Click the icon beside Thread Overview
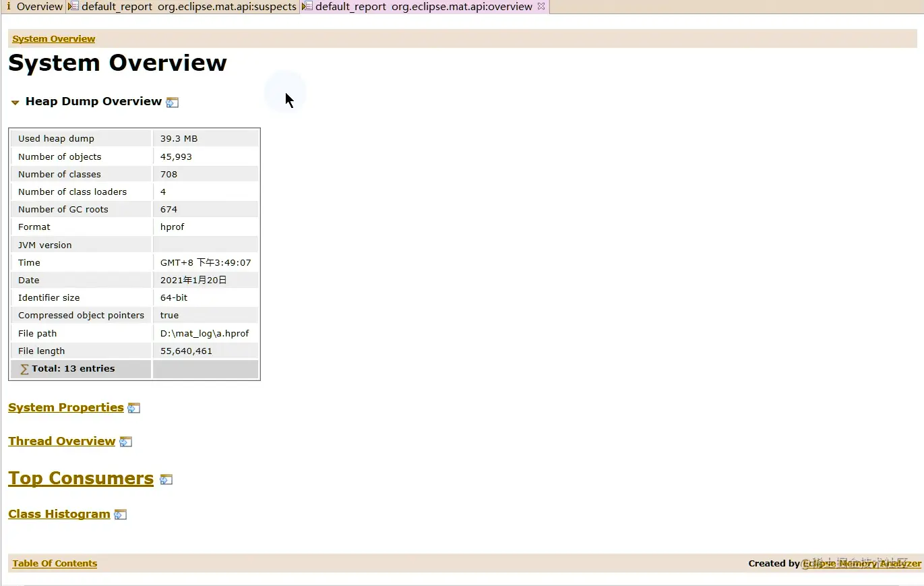 point(126,442)
